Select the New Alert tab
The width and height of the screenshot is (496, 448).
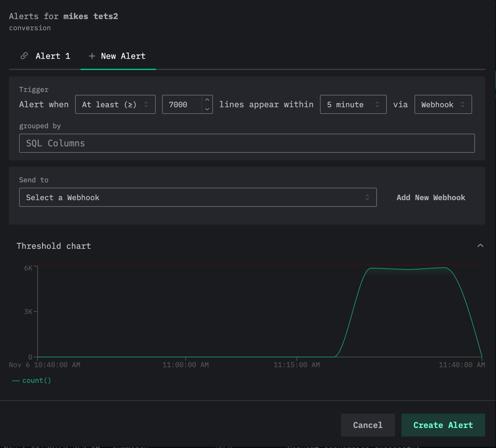(x=123, y=56)
